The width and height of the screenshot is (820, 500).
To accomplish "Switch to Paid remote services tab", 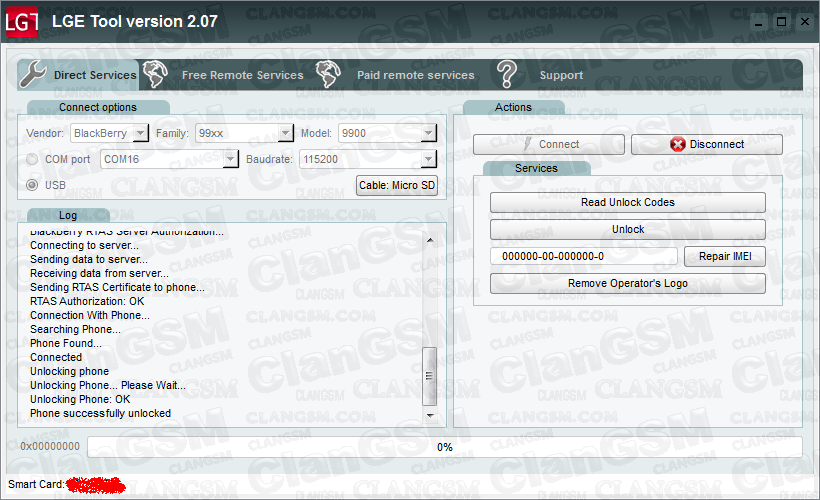I will click(x=416, y=75).
